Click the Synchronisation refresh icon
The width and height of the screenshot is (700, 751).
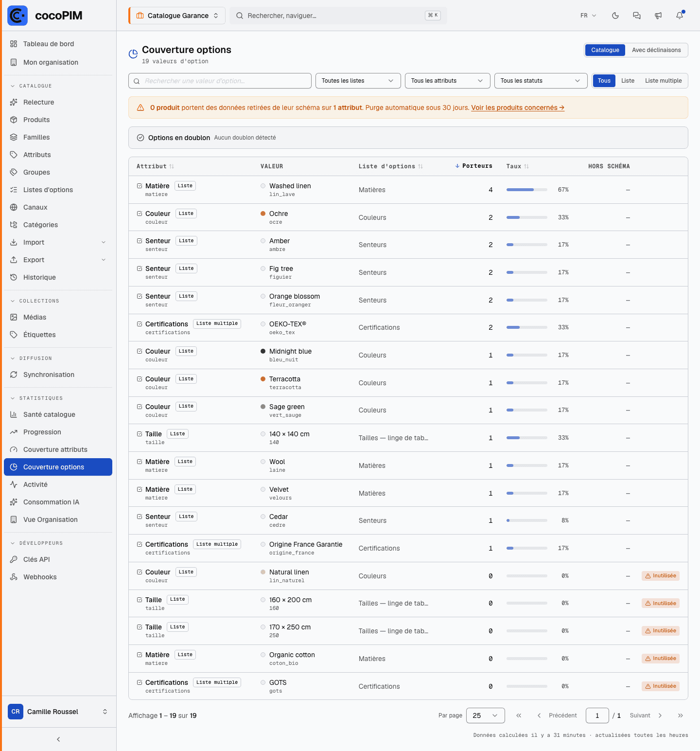(x=14, y=375)
